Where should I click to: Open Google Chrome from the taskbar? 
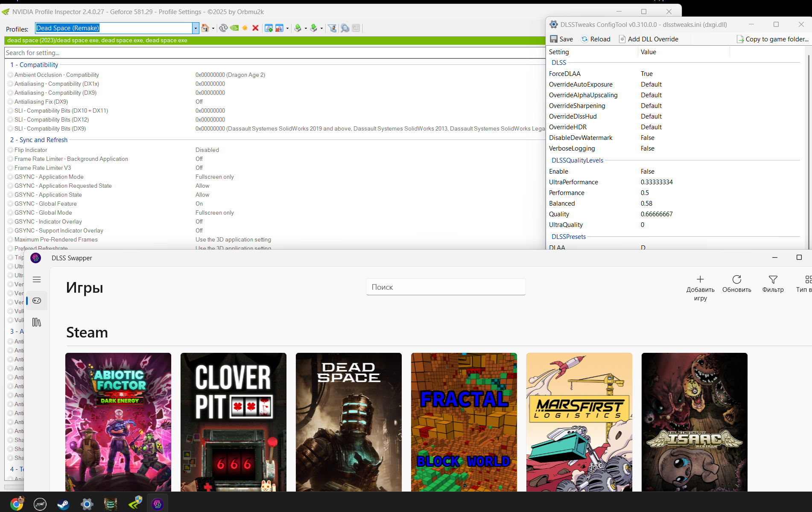[x=17, y=504]
